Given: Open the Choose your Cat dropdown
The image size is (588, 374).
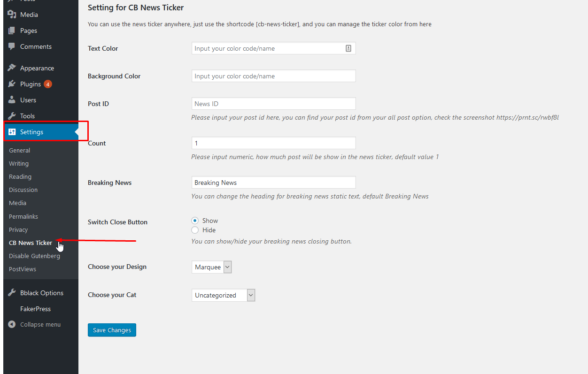Looking at the screenshot, I should [223, 295].
